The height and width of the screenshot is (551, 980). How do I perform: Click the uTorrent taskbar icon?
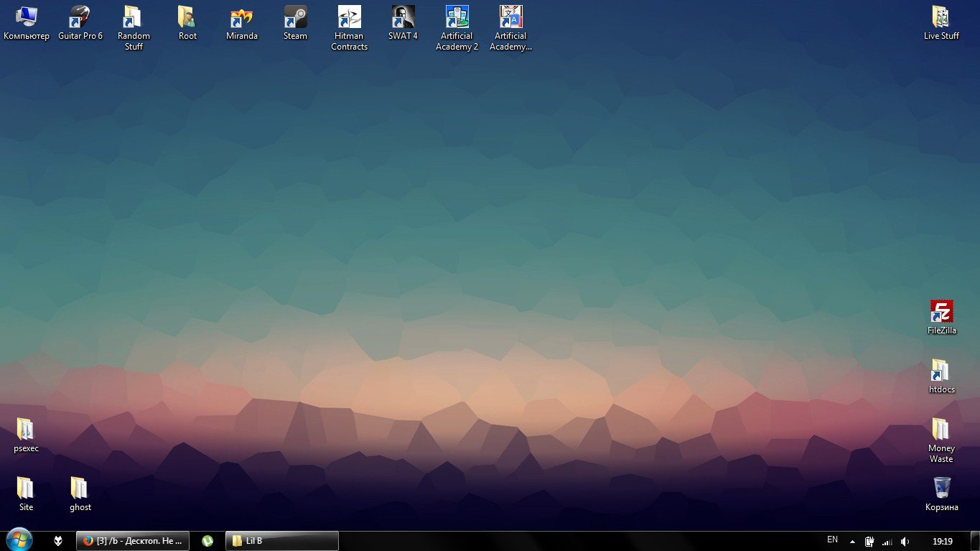(207, 541)
